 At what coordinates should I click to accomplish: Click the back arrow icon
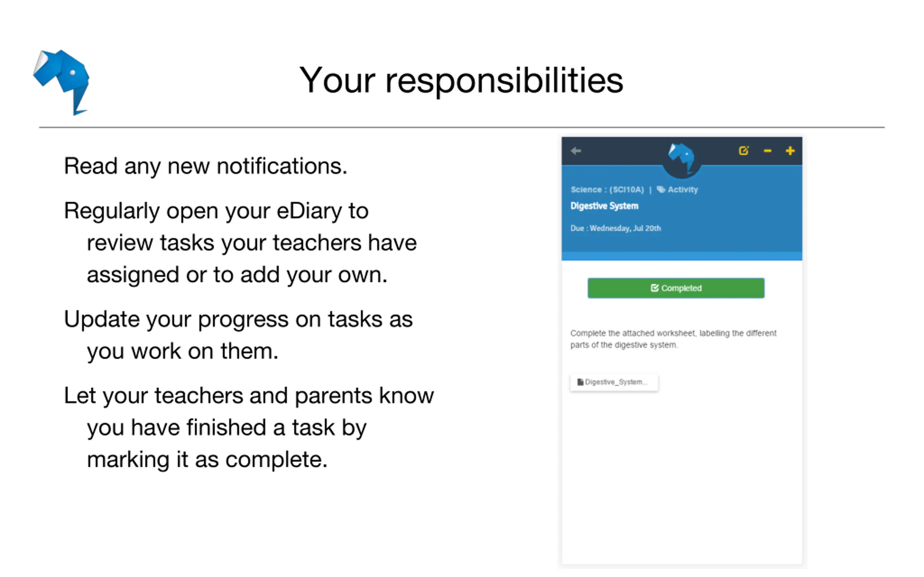pyautogui.click(x=576, y=151)
